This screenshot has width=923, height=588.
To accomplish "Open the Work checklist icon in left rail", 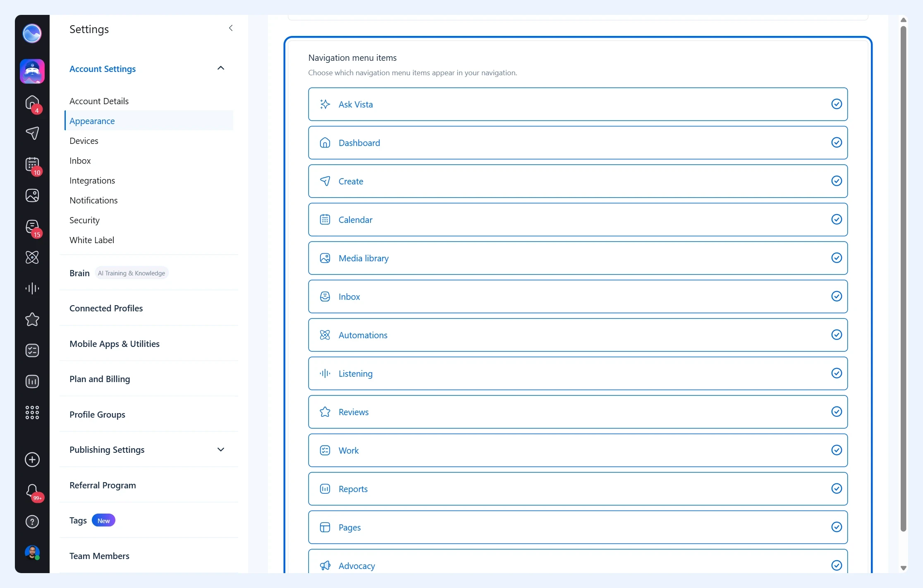I will point(32,350).
